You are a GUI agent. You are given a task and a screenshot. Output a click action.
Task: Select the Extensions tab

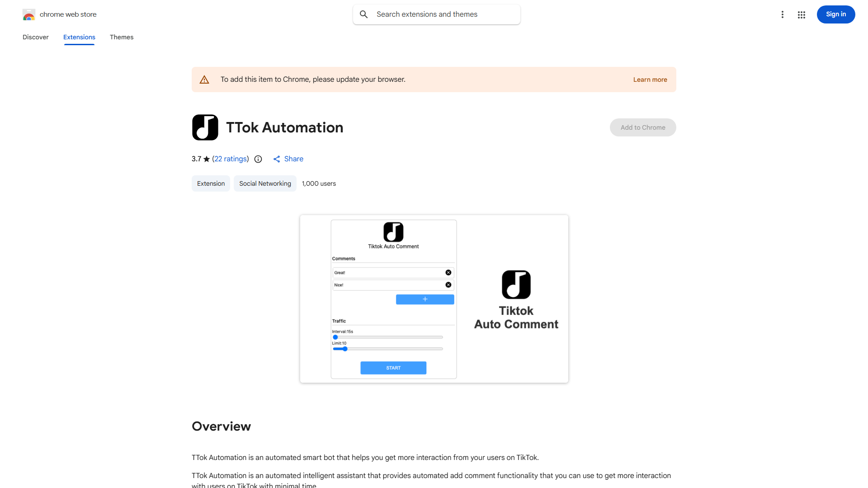(x=79, y=37)
